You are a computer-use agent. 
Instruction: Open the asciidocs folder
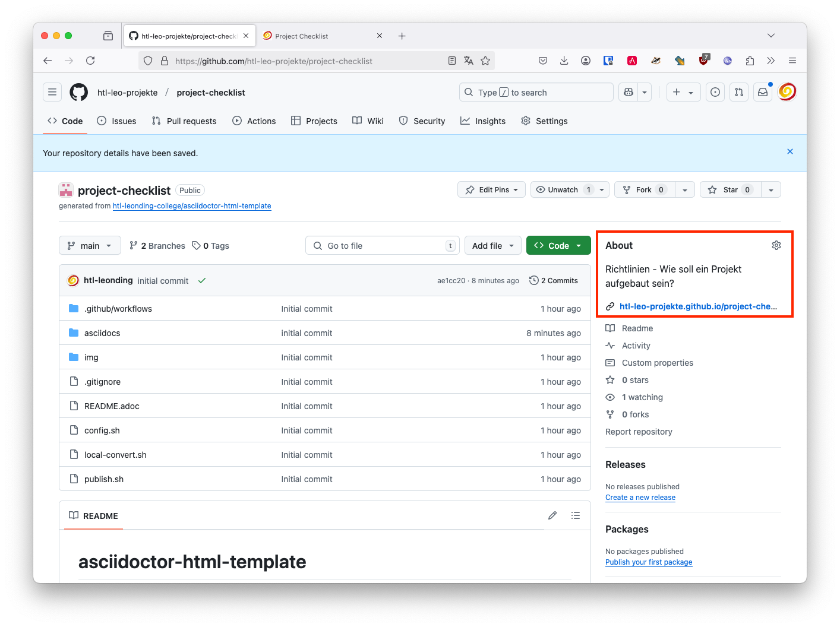pyautogui.click(x=102, y=333)
